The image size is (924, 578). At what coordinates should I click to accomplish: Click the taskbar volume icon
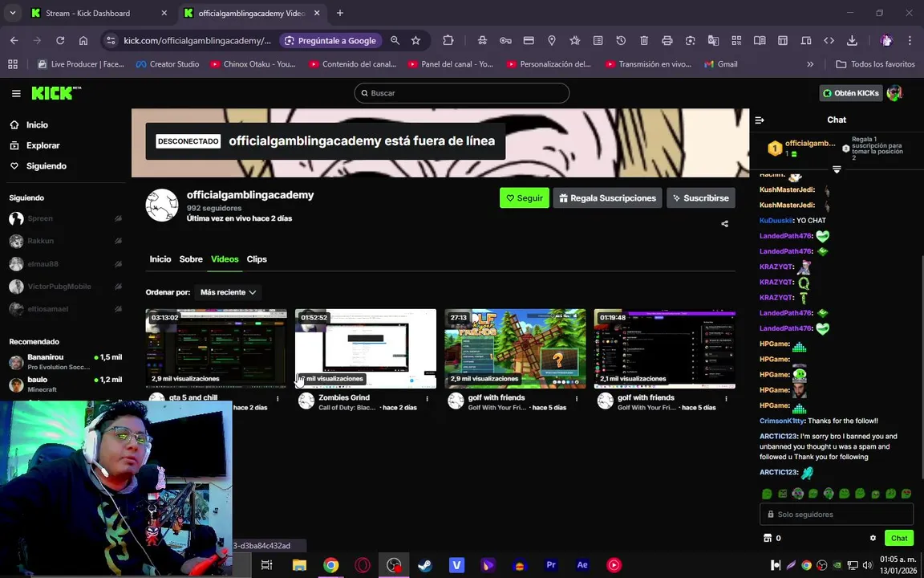coord(867,565)
